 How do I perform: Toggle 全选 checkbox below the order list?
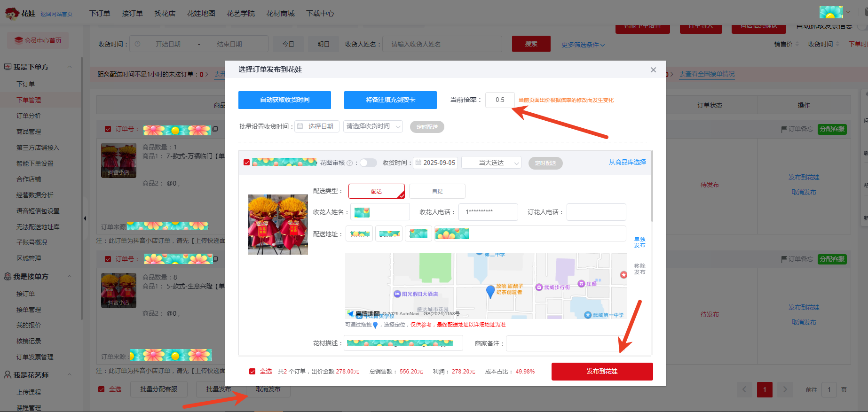click(101, 389)
